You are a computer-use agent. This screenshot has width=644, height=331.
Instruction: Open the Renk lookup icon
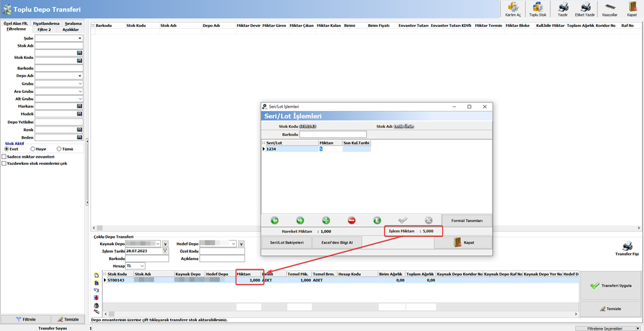tap(80, 130)
